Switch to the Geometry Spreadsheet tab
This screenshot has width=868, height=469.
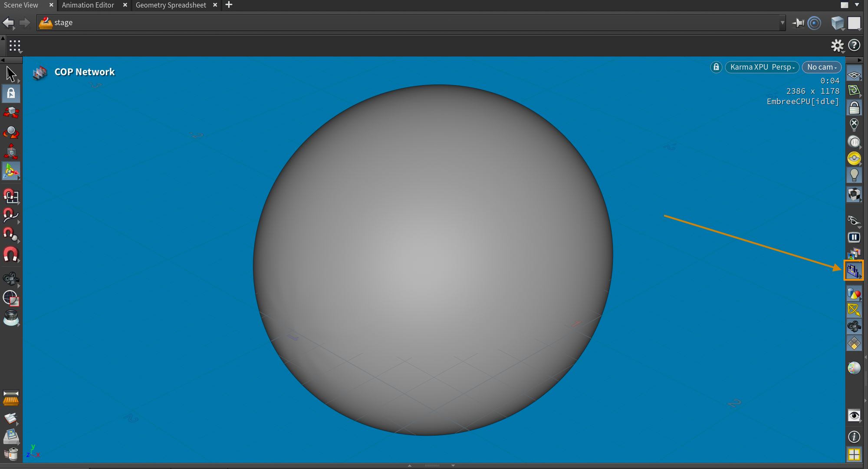[x=171, y=5]
